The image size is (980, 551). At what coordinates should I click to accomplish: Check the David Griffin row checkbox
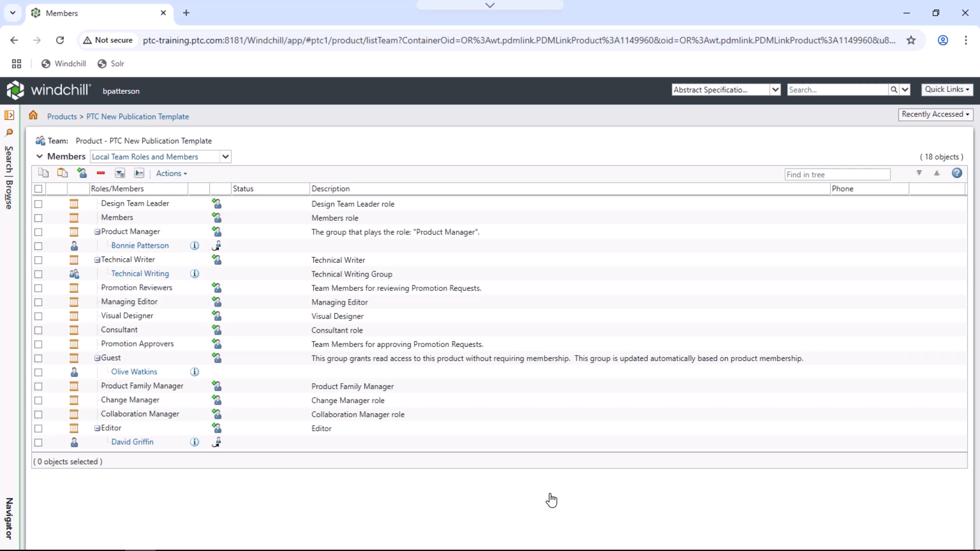coord(38,443)
